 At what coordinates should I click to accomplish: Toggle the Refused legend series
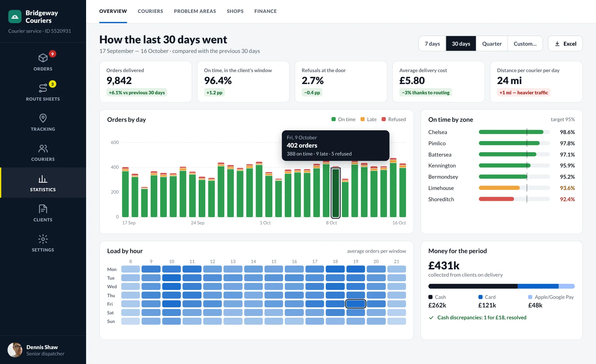(394, 119)
